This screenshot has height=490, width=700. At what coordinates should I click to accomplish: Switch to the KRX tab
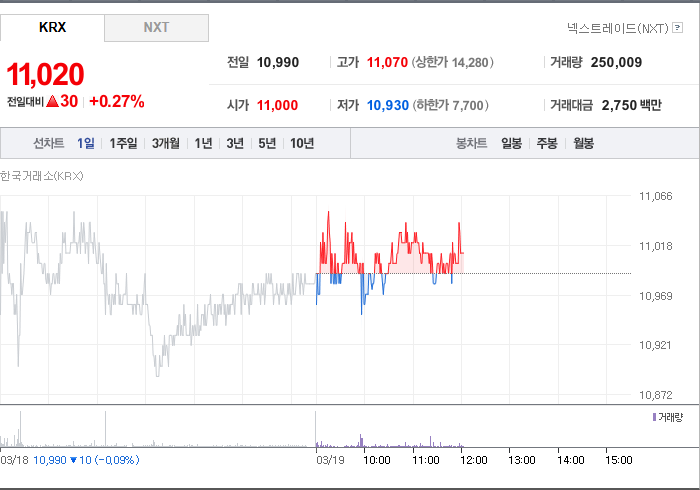(x=52, y=28)
